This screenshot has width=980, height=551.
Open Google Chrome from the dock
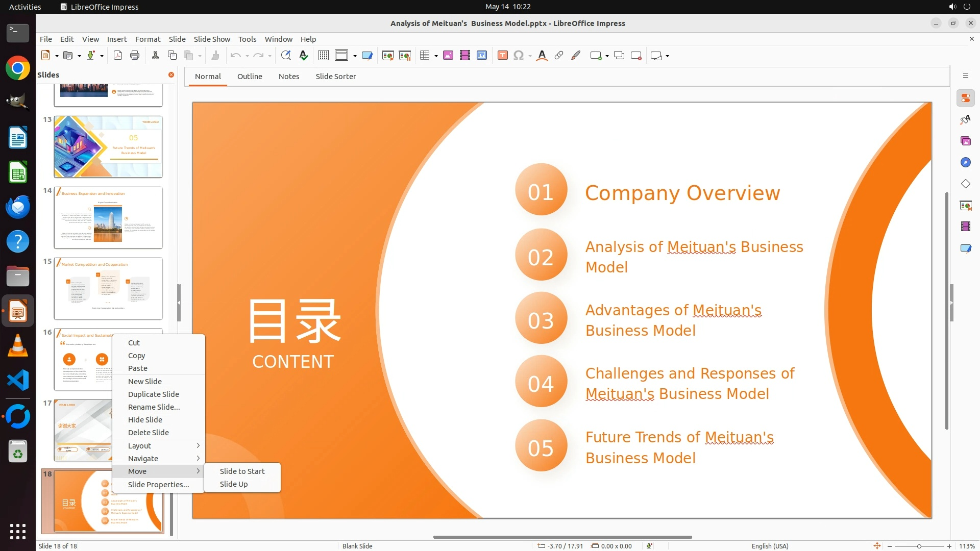(x=18, y=68)
